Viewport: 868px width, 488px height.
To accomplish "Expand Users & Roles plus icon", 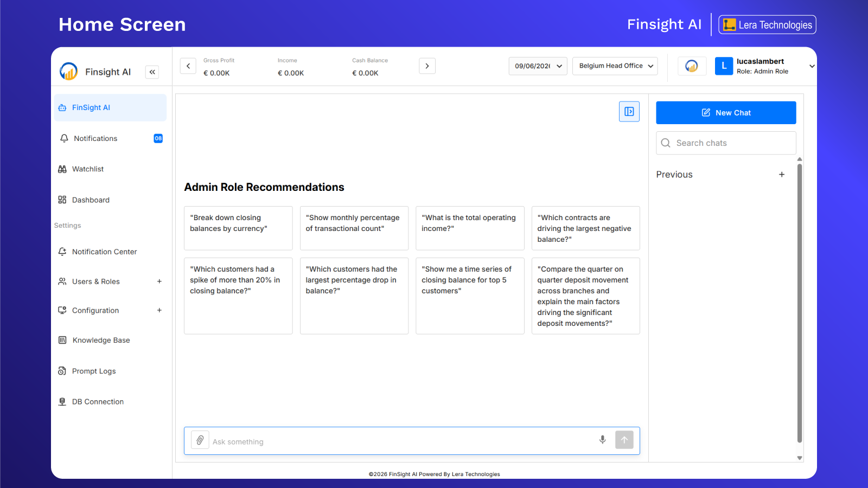I will coord(159,281).
